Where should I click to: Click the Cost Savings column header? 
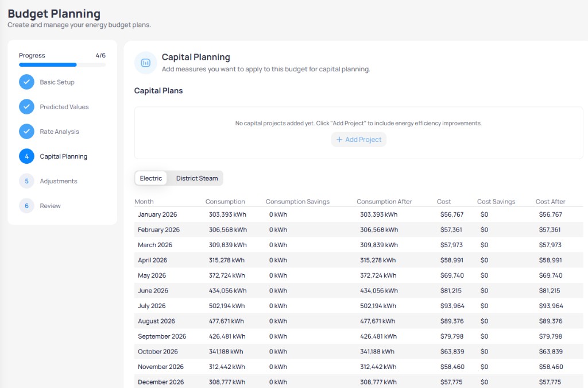click(496, 202)
